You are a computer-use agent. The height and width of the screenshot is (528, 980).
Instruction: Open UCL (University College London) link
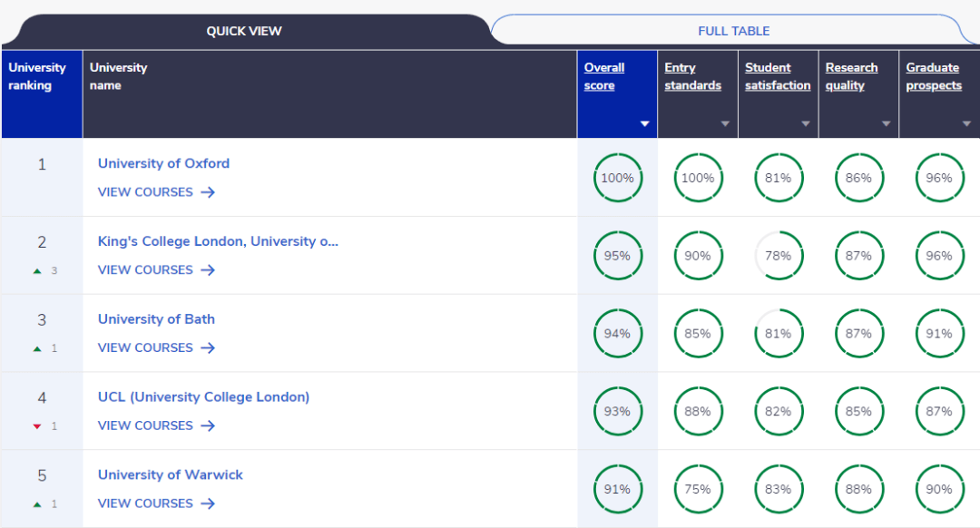coord(204,396)
